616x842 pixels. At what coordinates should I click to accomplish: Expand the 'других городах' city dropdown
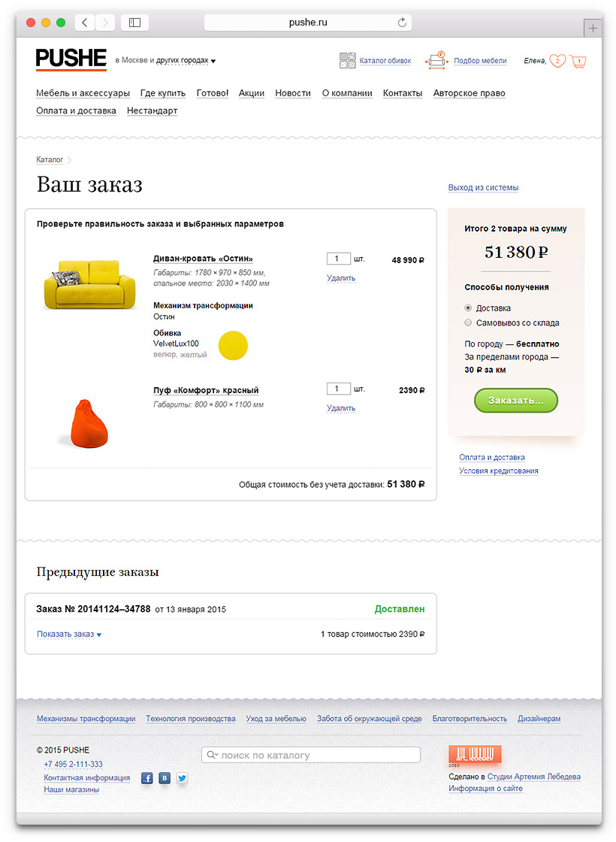(187, 61)
